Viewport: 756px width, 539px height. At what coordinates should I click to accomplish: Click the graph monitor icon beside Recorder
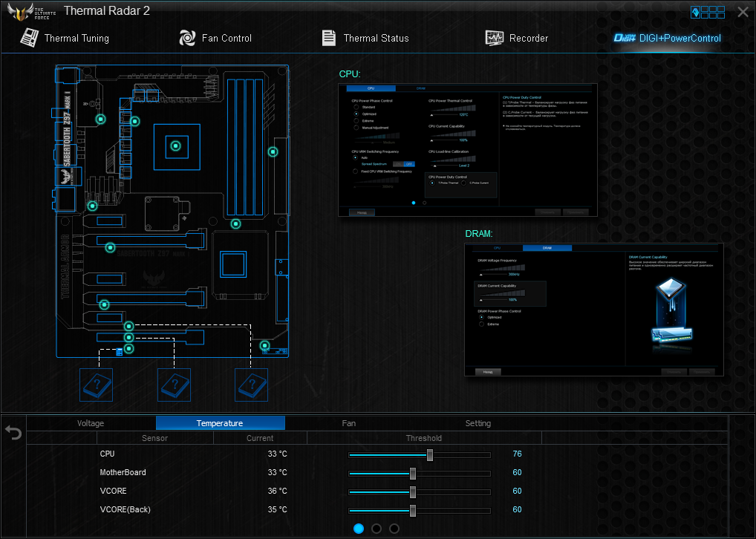(x=494, y=38)
